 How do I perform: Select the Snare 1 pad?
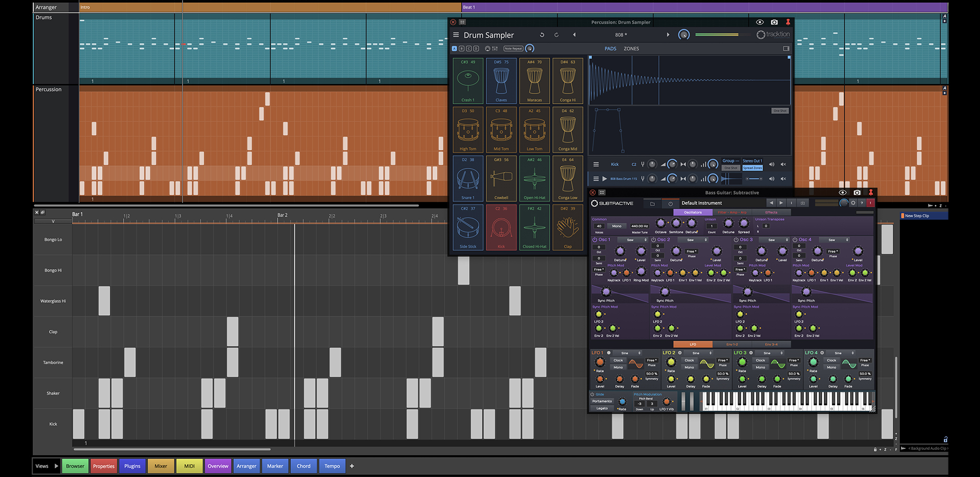468,178
